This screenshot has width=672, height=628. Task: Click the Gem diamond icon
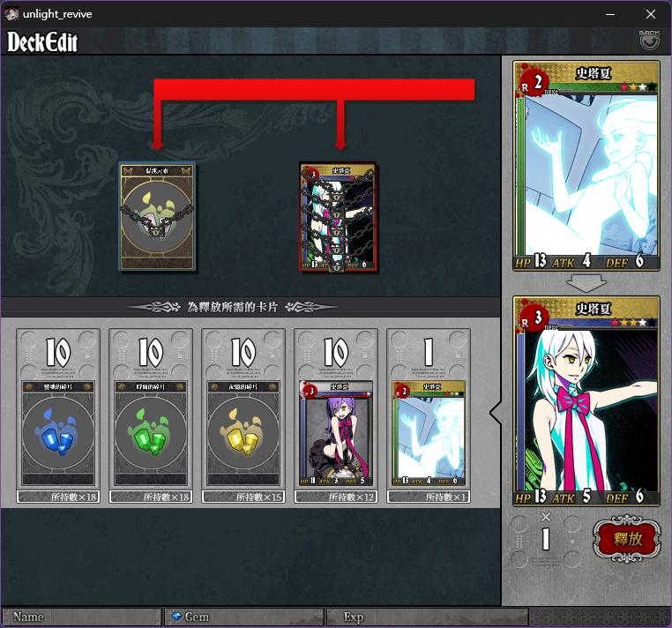tap(177, 617)
